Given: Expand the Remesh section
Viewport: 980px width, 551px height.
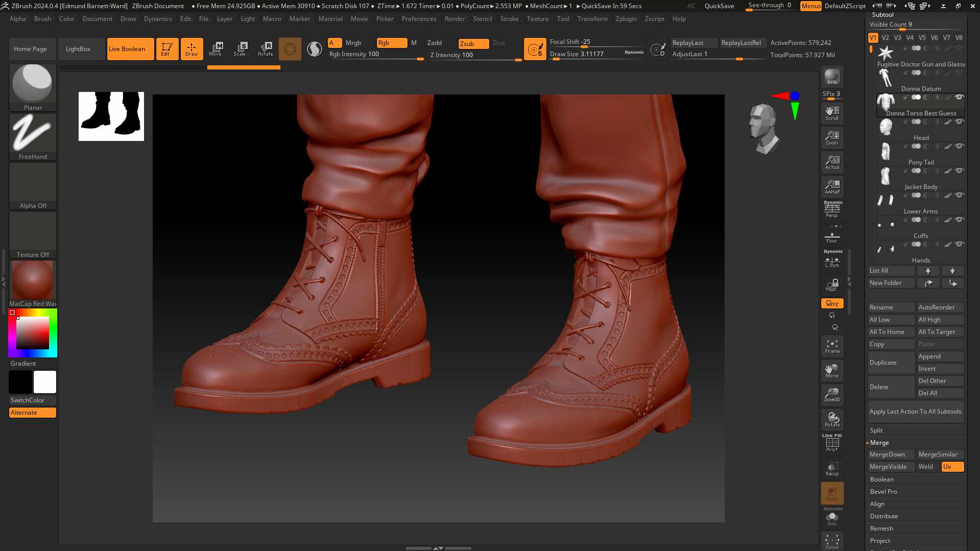Looking at the screenshot, I should (x=881, y=529).
